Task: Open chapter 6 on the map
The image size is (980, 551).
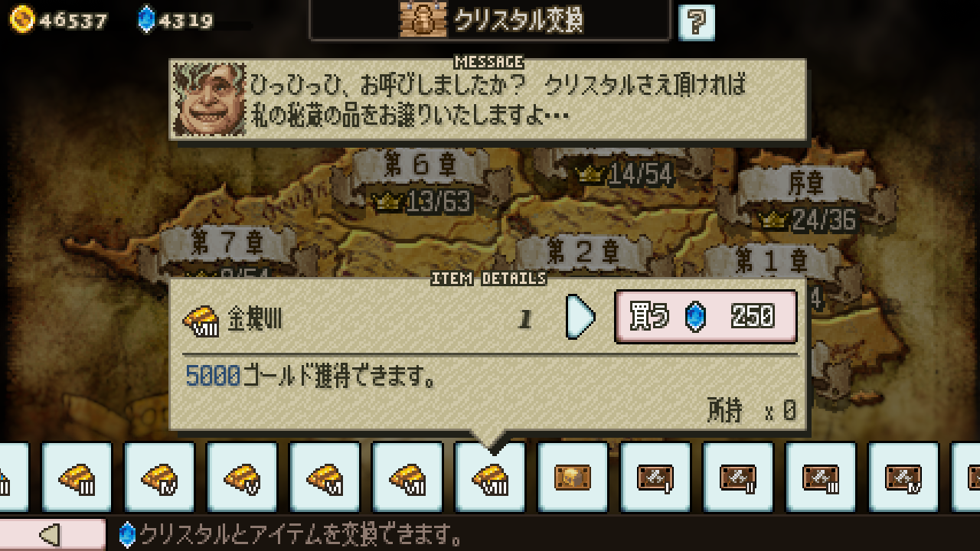Action: click(420, 164)
